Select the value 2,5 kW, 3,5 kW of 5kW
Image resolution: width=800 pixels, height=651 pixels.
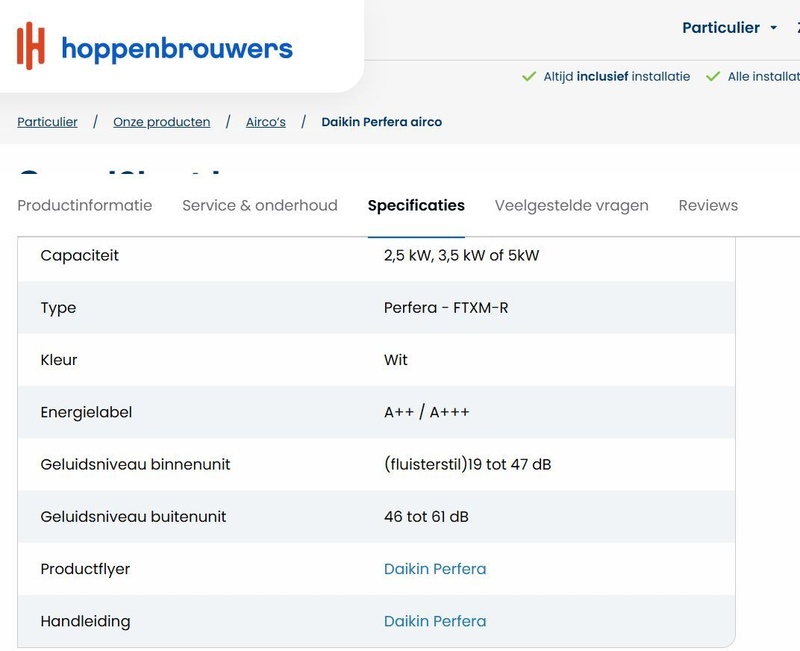pos(461,255)
